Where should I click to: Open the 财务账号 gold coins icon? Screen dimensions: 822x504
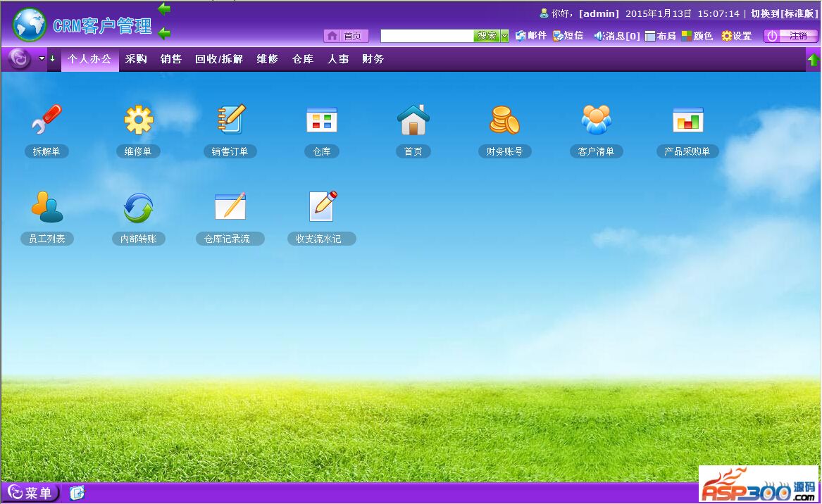click(x=504, y=120)
